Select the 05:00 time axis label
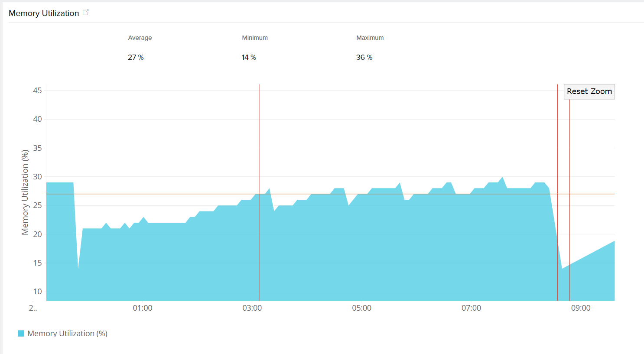644x354 pixels. point(361,308)
